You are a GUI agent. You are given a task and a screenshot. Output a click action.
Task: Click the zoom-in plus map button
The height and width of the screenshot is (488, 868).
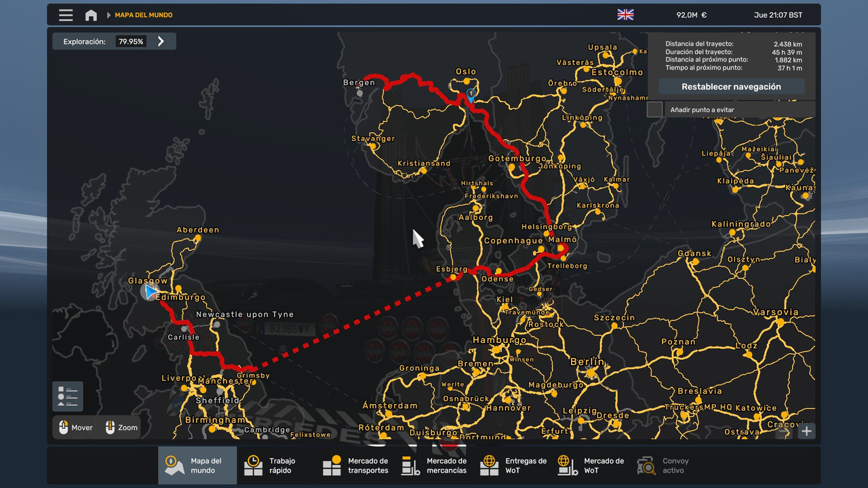pyautogui.click(x=806, y=431)
